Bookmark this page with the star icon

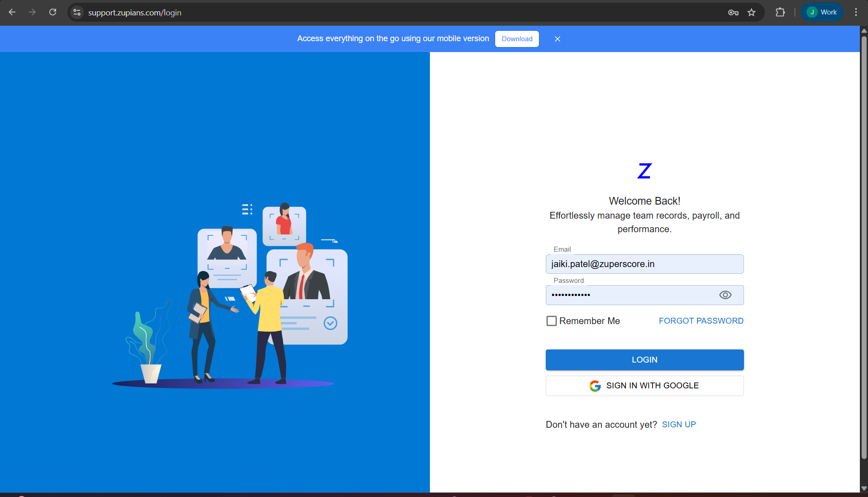tap(752, 12)
